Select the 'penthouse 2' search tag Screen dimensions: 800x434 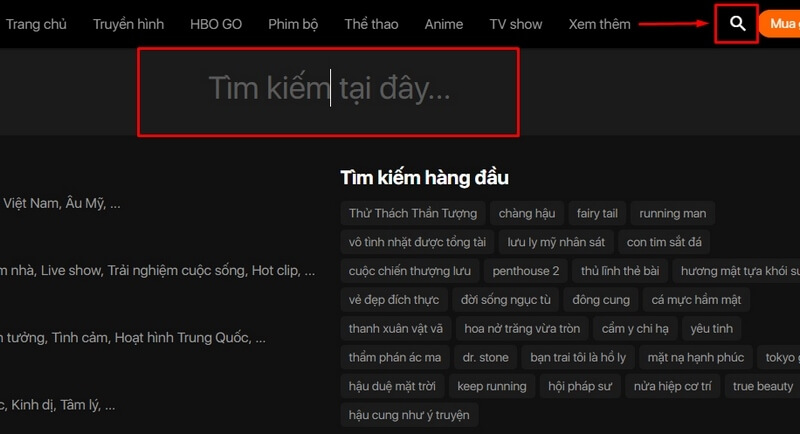[526, 271]
